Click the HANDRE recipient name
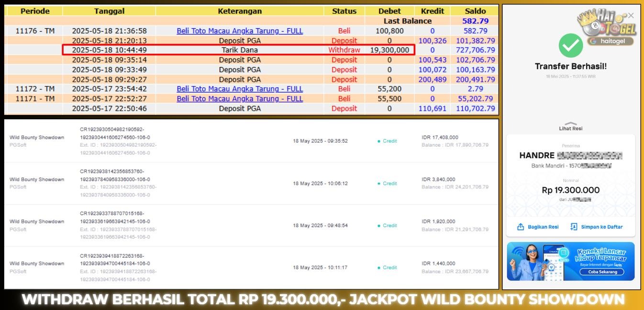The width and height of the screenshot is (644, 310). pyautogui.click(x=537, y=155)
